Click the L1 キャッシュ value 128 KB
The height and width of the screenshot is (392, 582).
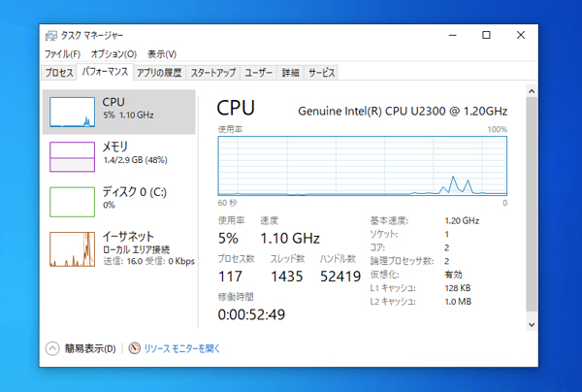tap(458, 288)
